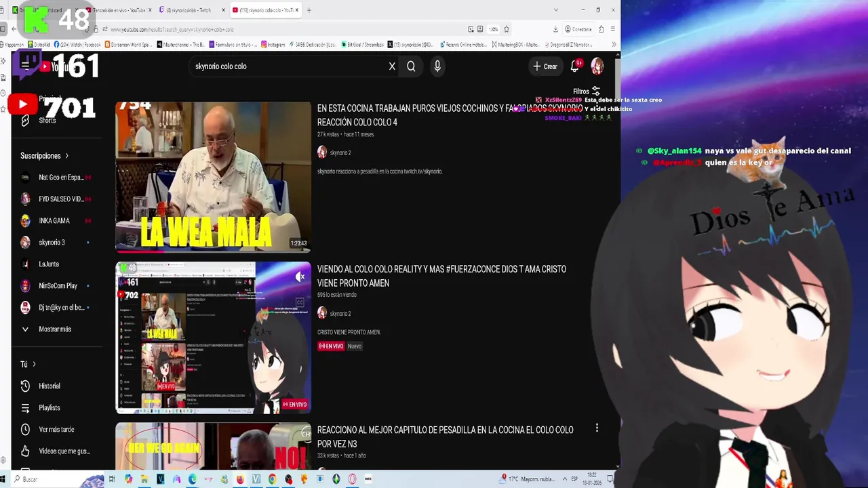The height and width of the screenshot is (488, 868).
Task: Click the Crear button
Action: pos(545,66)
